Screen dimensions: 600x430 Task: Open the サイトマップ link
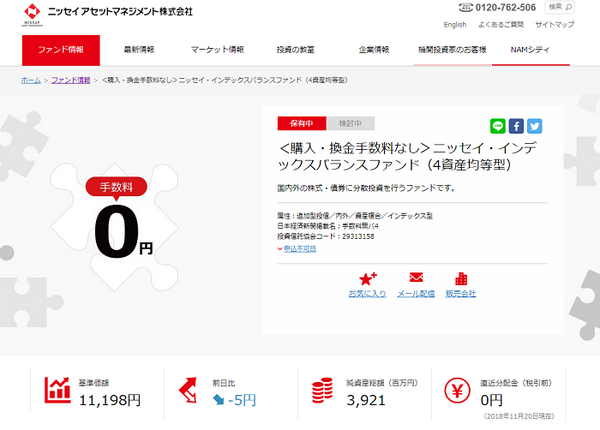point(554,25)
